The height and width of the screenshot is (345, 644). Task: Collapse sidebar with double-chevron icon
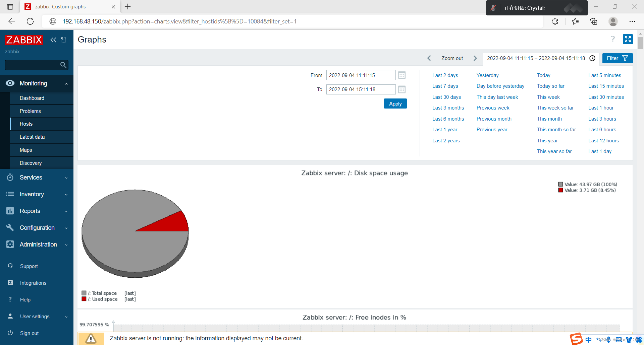pos(53,40)
